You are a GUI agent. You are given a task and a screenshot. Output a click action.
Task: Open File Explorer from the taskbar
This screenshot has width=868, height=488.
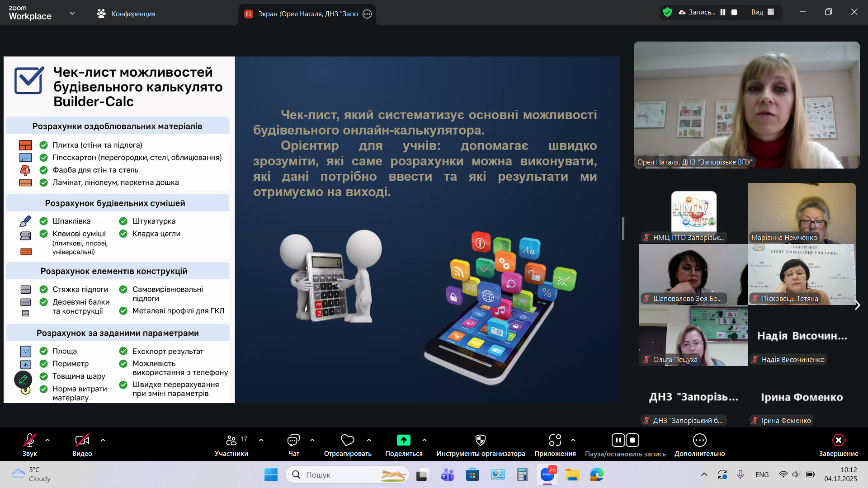[572, 474]
